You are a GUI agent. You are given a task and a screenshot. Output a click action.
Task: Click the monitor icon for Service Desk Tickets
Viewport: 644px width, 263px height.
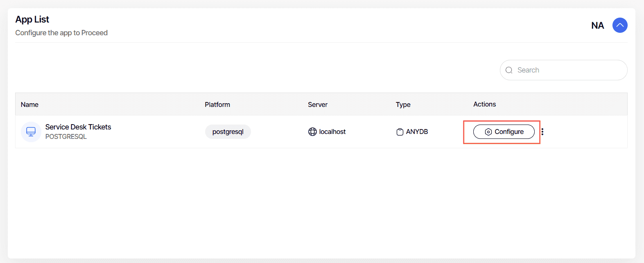[x=31, y=132]
